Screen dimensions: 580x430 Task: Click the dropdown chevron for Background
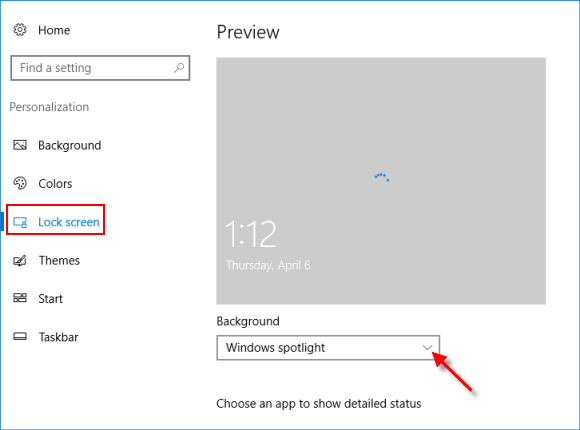(427, 347)
